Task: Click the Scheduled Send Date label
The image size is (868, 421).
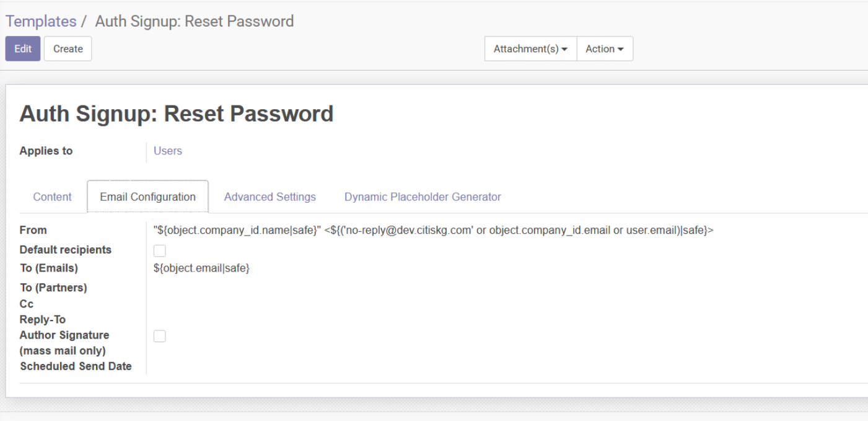Action: 76,366
